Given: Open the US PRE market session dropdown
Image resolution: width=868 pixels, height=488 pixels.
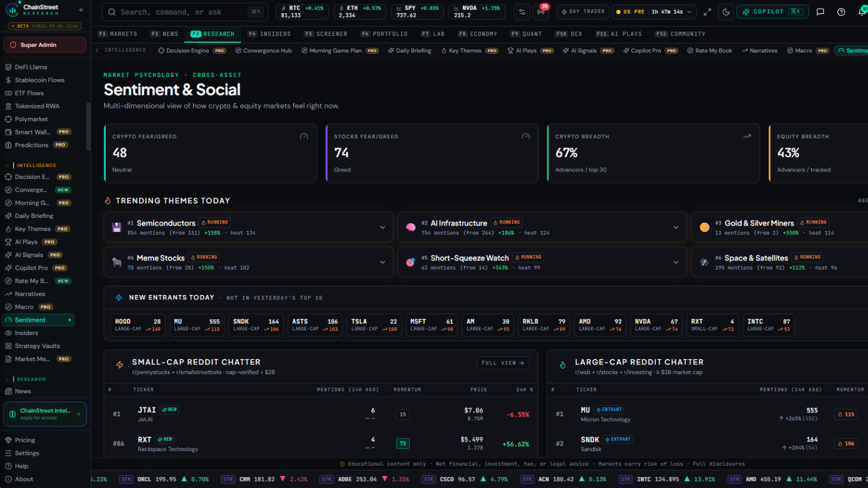Looking at the screenshot, I should 654,12.
